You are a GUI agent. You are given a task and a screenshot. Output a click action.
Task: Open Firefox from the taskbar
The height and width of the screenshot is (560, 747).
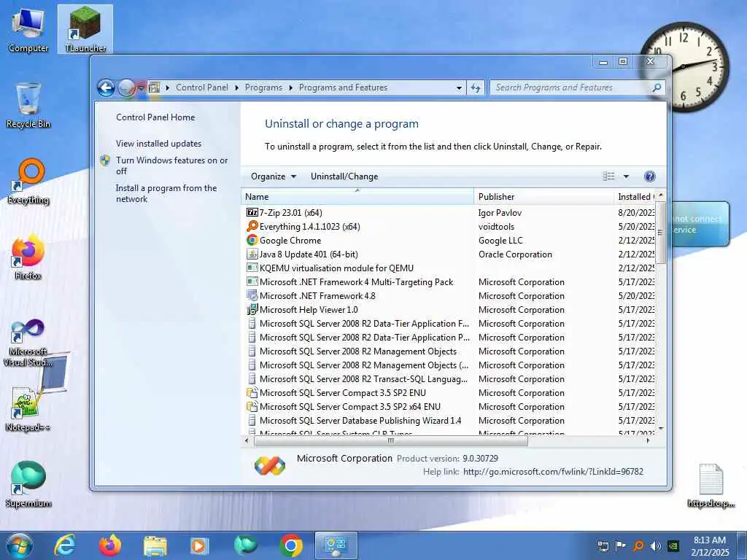[110, 545]
